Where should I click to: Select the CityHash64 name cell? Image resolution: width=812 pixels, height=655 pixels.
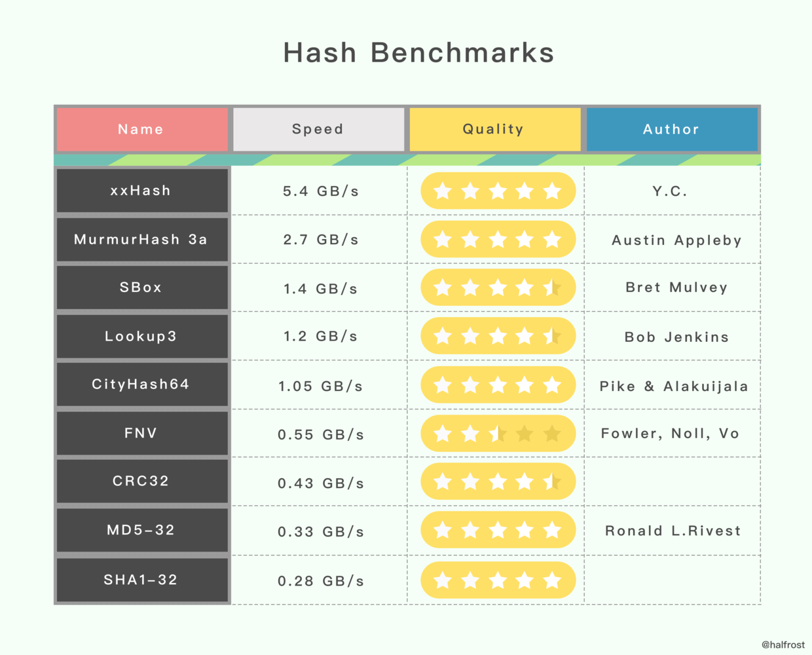[x=142, y=384]
